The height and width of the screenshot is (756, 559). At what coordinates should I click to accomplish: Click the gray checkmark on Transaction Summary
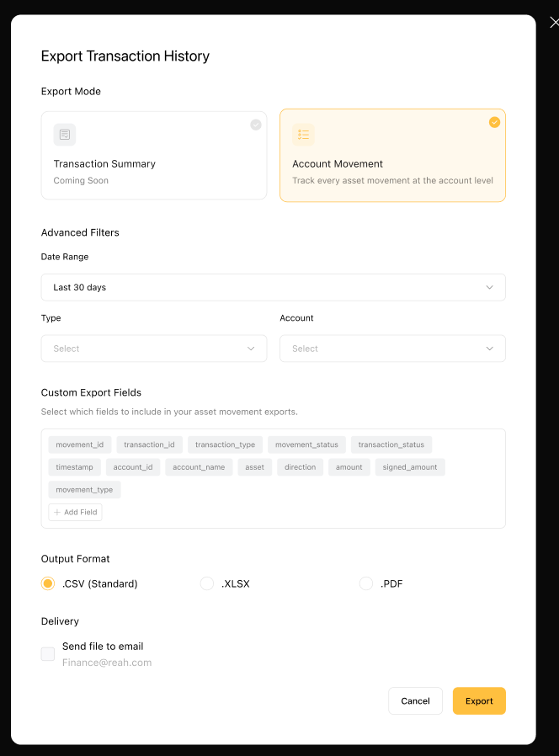pyautogui.click(x=256, y=125)
